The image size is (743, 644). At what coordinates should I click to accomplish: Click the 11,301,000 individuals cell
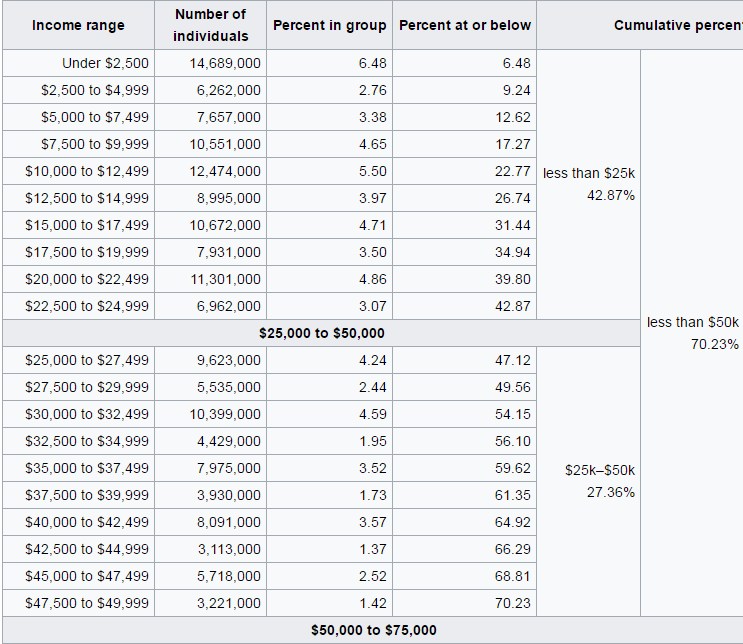point(225,279)
